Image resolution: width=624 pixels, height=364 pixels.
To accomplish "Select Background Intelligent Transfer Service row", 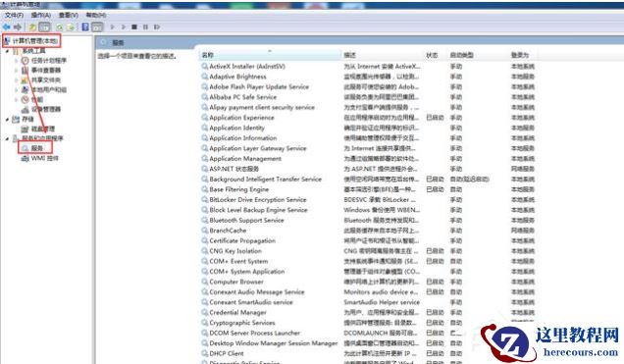I will [x=368, y=179].
